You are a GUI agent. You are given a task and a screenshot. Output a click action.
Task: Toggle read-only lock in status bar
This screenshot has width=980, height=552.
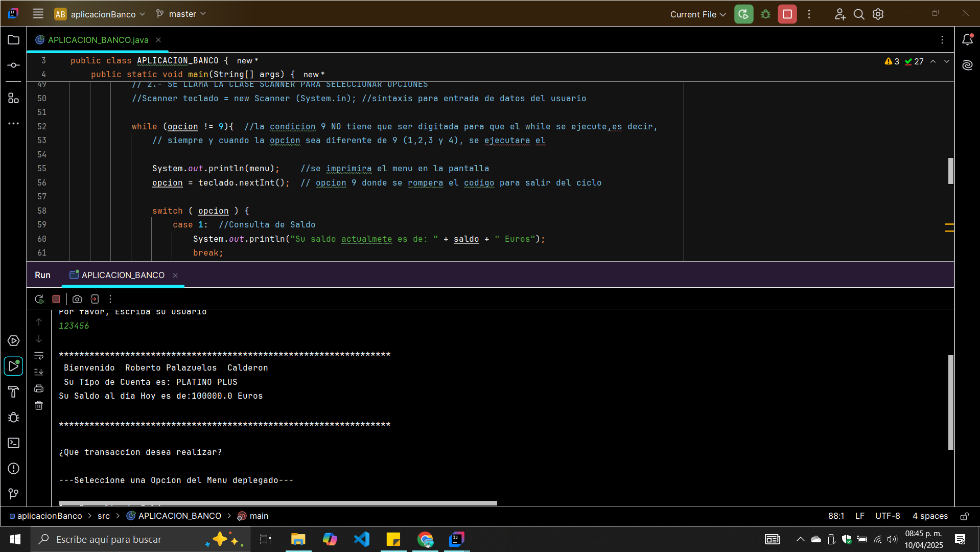coord(964,516)
